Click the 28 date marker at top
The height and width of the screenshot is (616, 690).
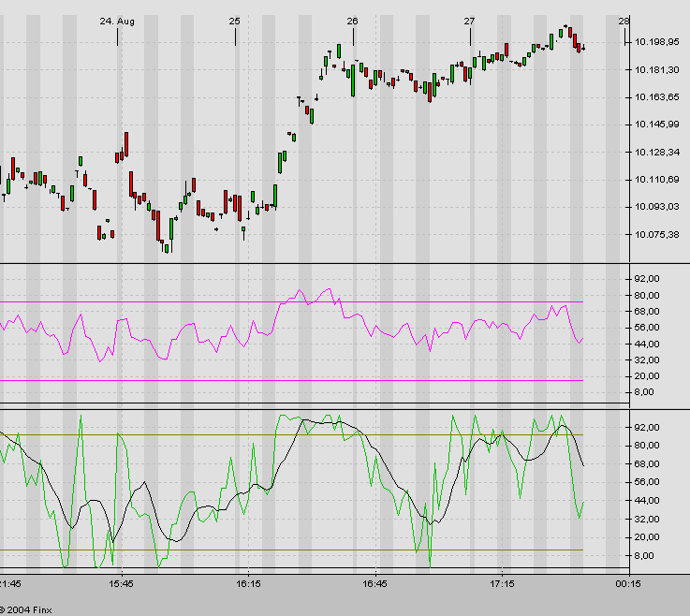[624, 21]
